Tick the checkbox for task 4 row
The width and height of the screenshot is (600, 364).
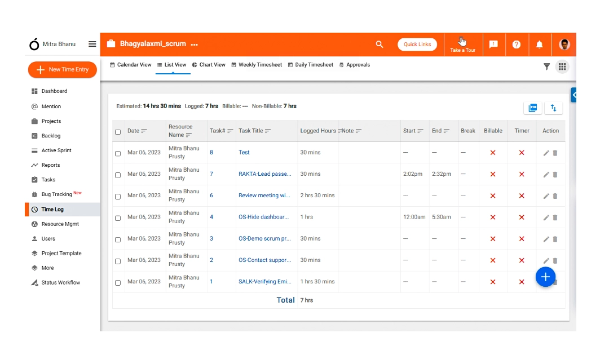pyautogui.click(x=118, y=218)
